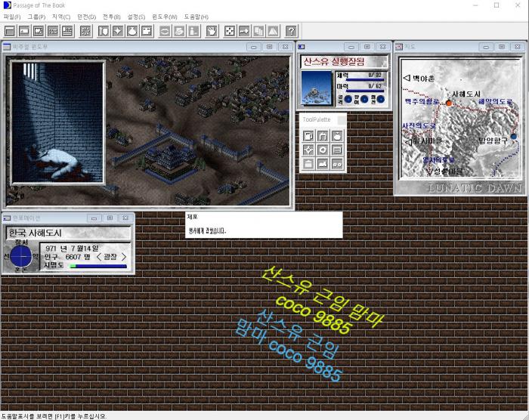Open the 설정(S) menu

(136, 17)
